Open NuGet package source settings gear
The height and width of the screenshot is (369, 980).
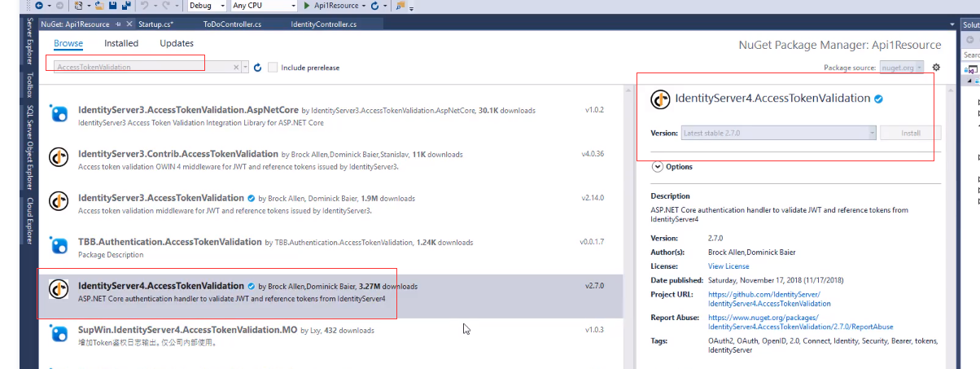point(936,67)
